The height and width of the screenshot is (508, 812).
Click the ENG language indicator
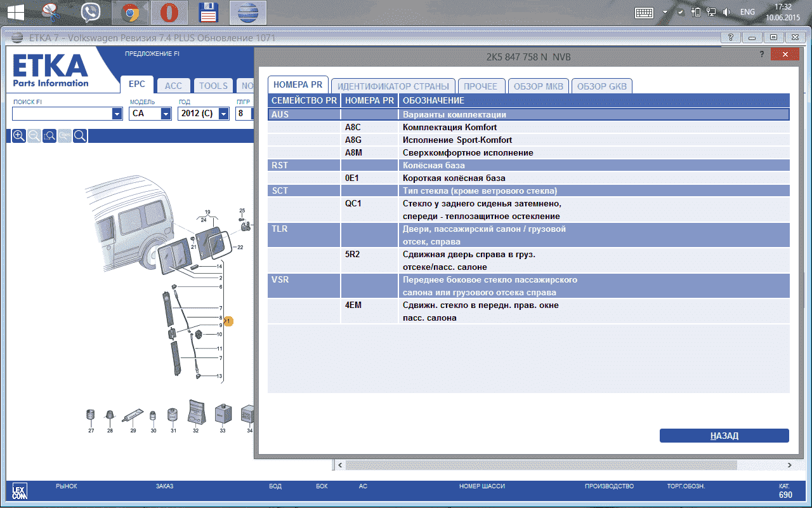click(x=748, y=12)
